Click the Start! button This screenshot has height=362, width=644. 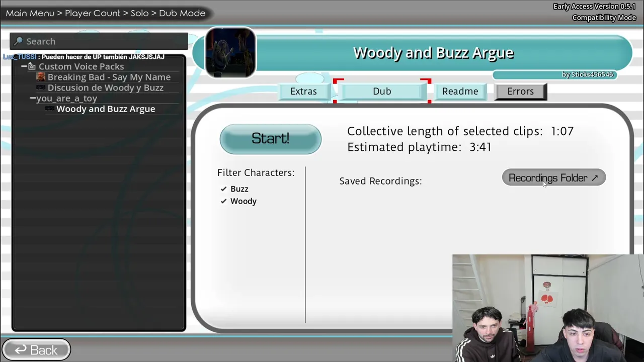pyautogui.click(x=270, y=139)
